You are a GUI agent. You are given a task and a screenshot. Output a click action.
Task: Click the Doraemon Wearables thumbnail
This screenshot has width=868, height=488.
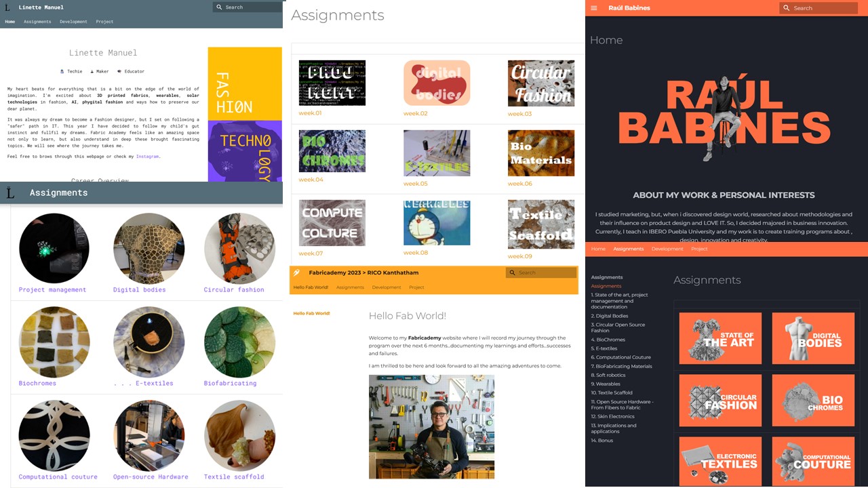coord(437,223)
